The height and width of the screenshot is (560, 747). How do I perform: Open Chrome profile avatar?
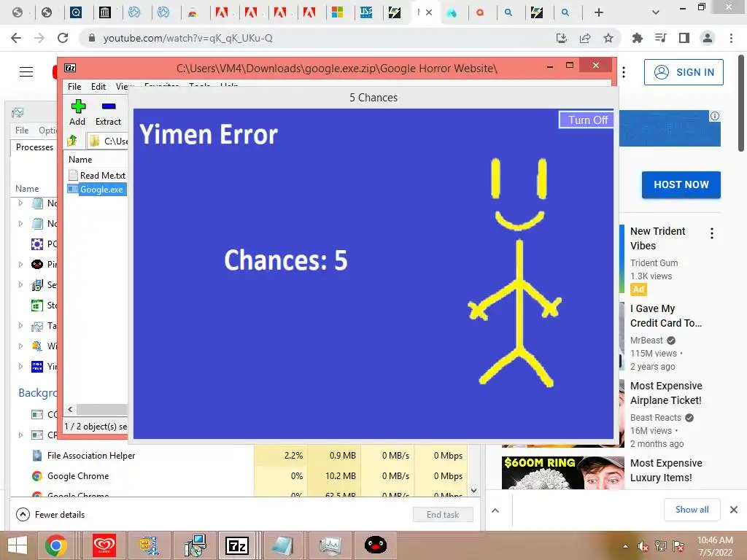click(x=708, y=38)
